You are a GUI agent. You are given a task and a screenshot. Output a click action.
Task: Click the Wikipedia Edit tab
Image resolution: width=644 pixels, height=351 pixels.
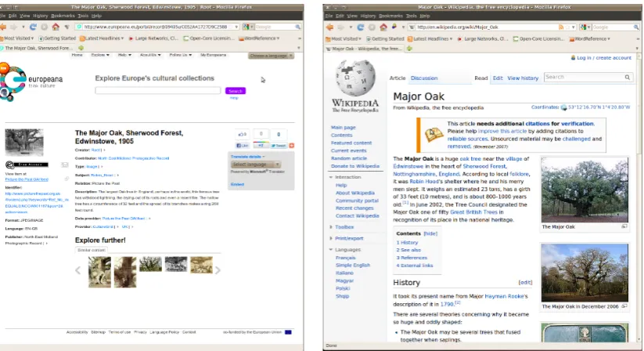click(498, 78)
